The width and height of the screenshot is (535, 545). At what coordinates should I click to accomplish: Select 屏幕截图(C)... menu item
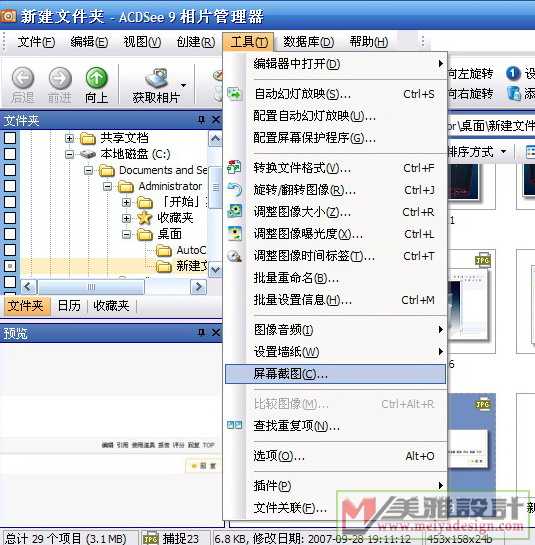(335, 374)
